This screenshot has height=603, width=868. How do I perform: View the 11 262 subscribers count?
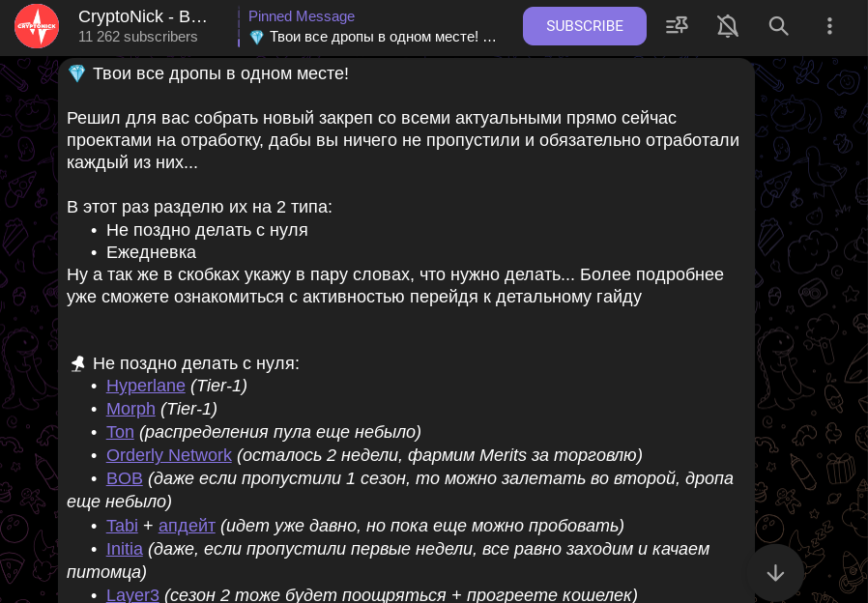pyautogui.click(x=137, y=37)
